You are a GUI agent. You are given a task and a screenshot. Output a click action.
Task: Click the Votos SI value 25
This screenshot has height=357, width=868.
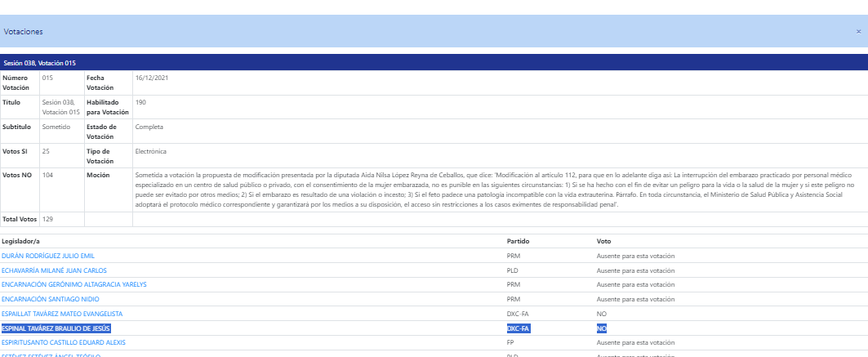(x=46, y=151)
